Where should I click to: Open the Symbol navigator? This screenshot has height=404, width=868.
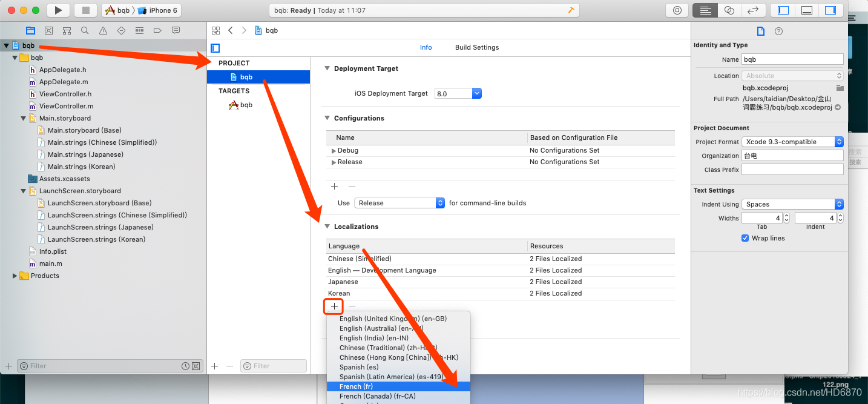67,30
